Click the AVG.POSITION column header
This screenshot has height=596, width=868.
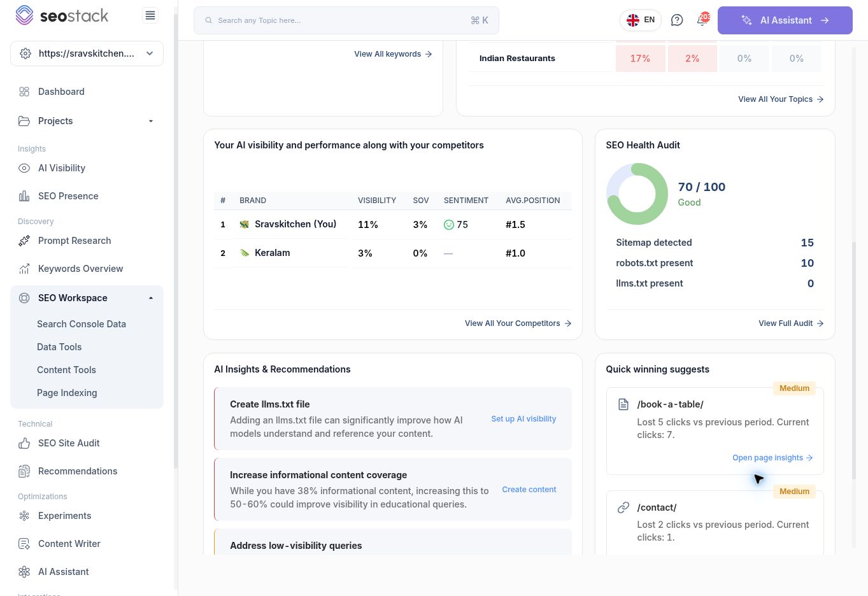(533, 201)
